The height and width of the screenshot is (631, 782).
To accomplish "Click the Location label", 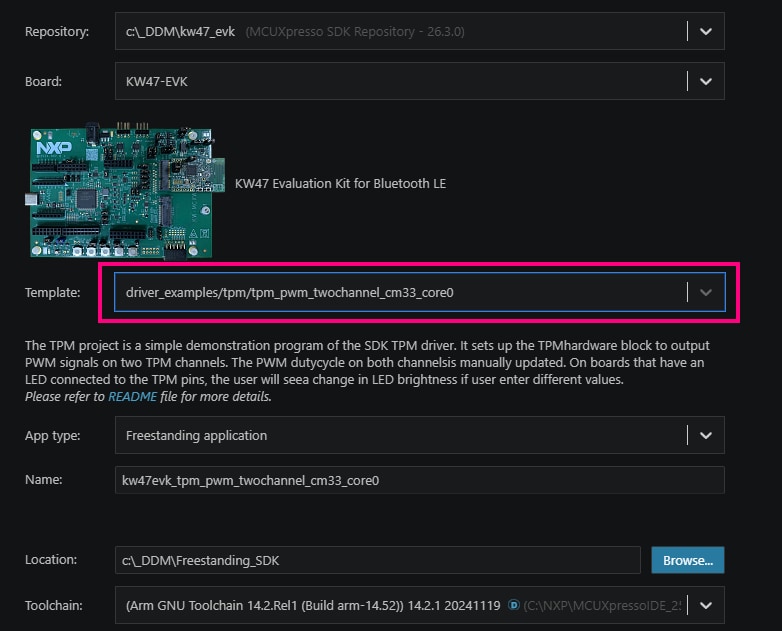I will tap(51, 560).
